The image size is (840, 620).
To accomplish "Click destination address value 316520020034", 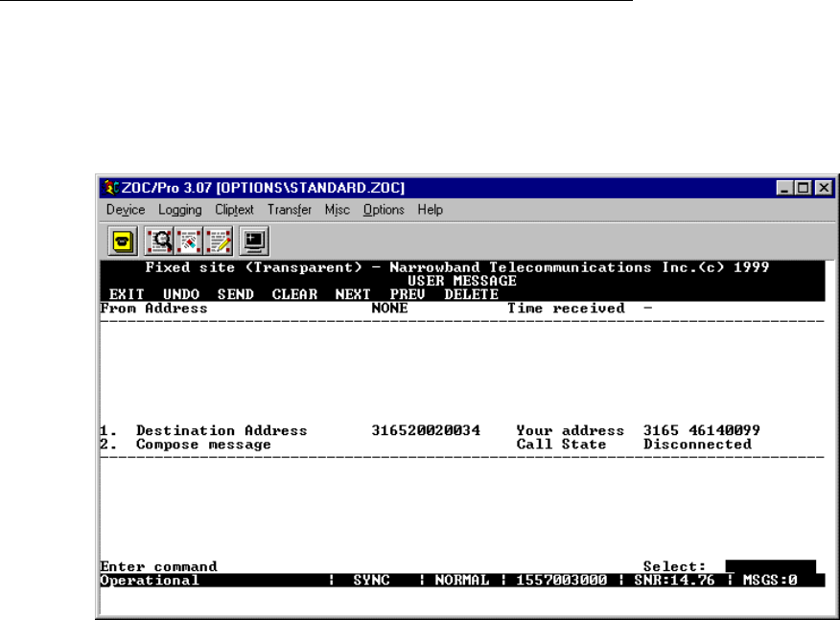I will pos(426,430).
